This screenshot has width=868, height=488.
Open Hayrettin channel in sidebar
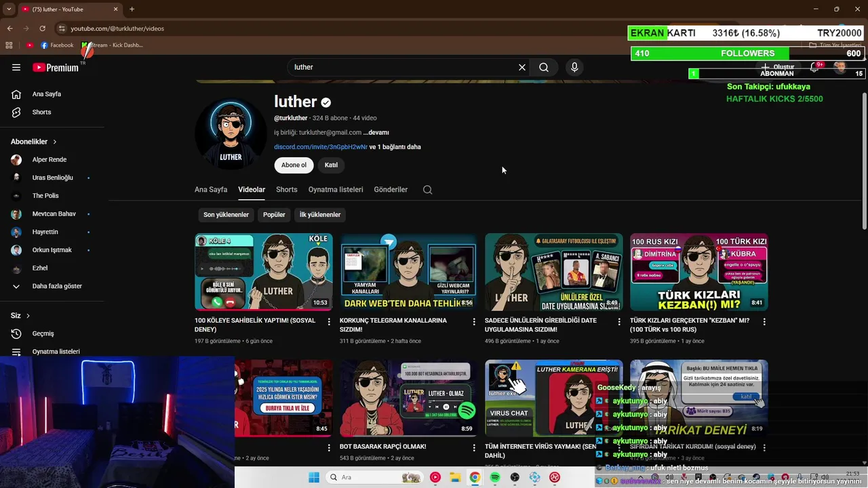(45, 232)
